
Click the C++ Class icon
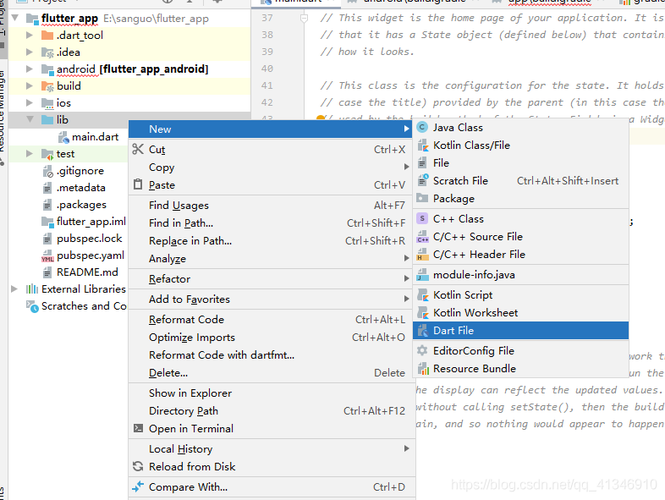point(422,218)
